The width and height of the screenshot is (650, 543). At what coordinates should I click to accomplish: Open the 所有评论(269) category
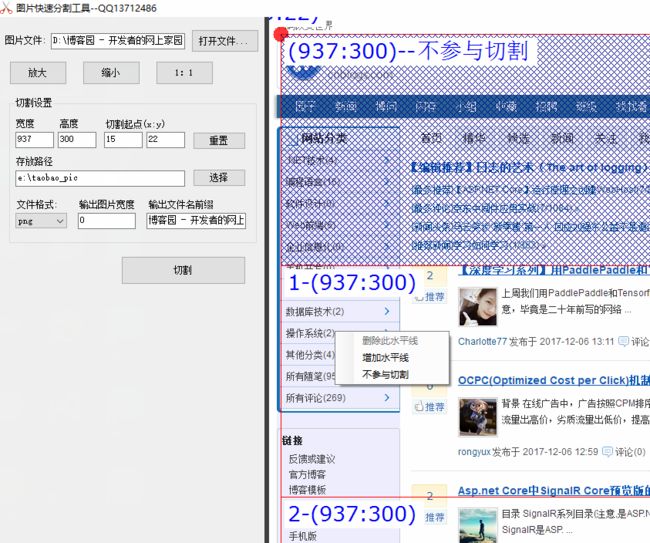pos(315,398)
